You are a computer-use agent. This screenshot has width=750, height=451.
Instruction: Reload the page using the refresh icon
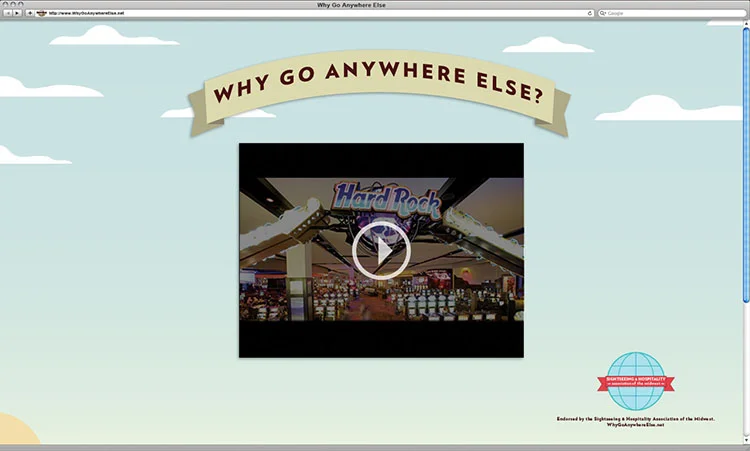[x=590, y=13]
